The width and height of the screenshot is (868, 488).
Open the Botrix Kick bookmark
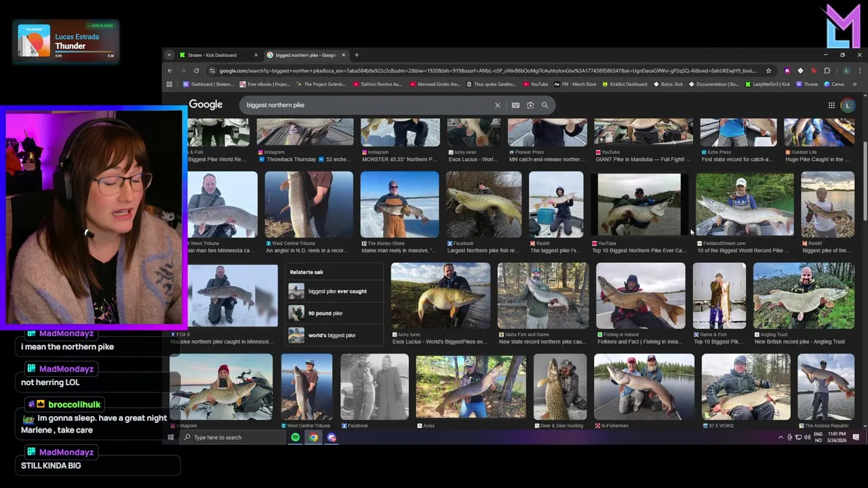click(x=667, y=84)
